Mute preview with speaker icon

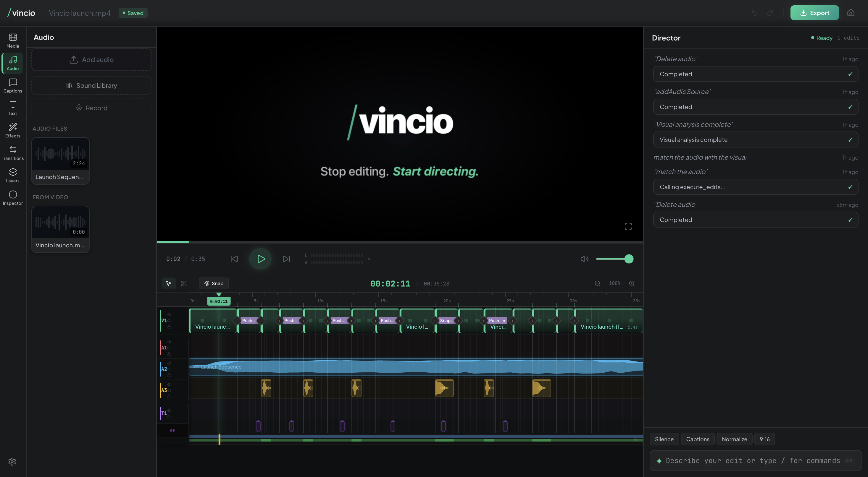(x=584, y=259)
